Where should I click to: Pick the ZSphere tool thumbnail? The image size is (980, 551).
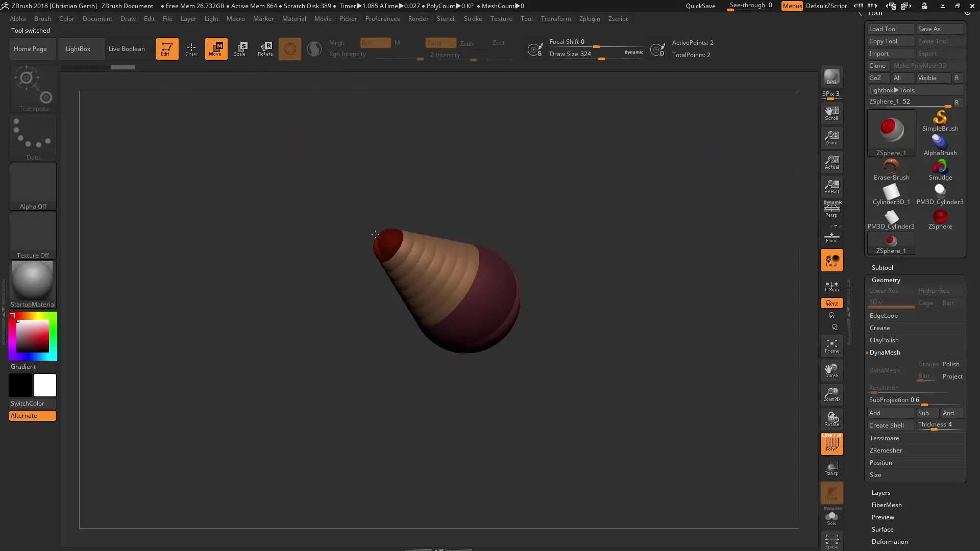tap(940, 219)
